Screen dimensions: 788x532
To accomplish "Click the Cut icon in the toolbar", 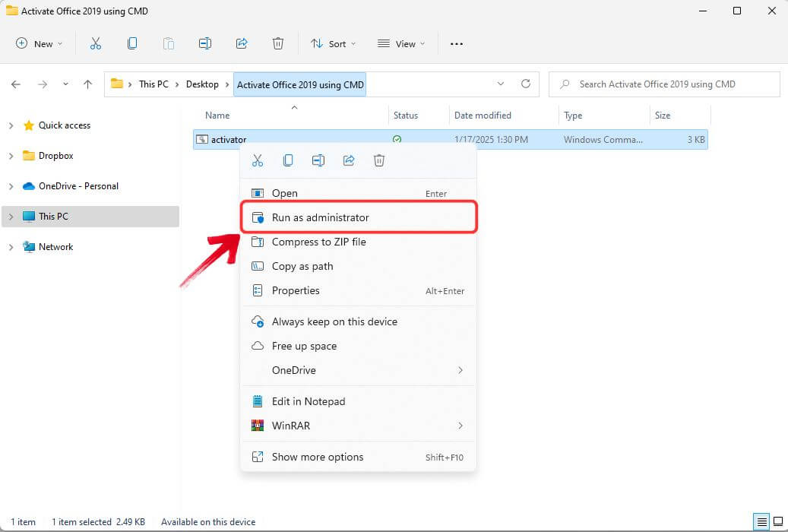I will pyautogui.click(x=96, y=44).
